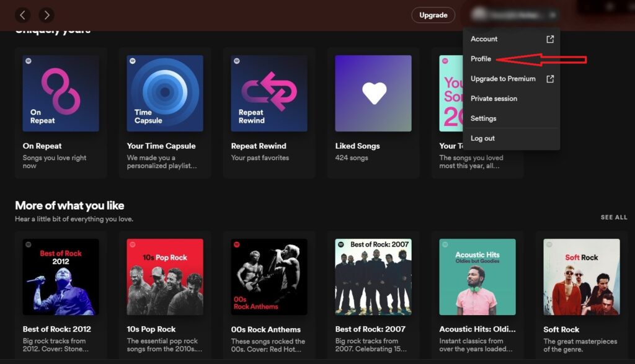Click the Your Time Capsule title

pos(161,146)
